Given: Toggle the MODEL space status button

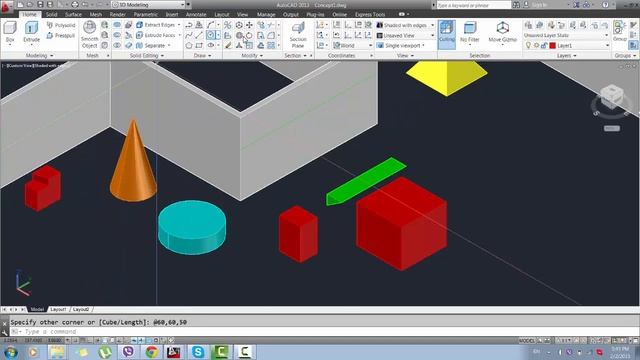Looking at the screenshot, I should pos(526,340).
